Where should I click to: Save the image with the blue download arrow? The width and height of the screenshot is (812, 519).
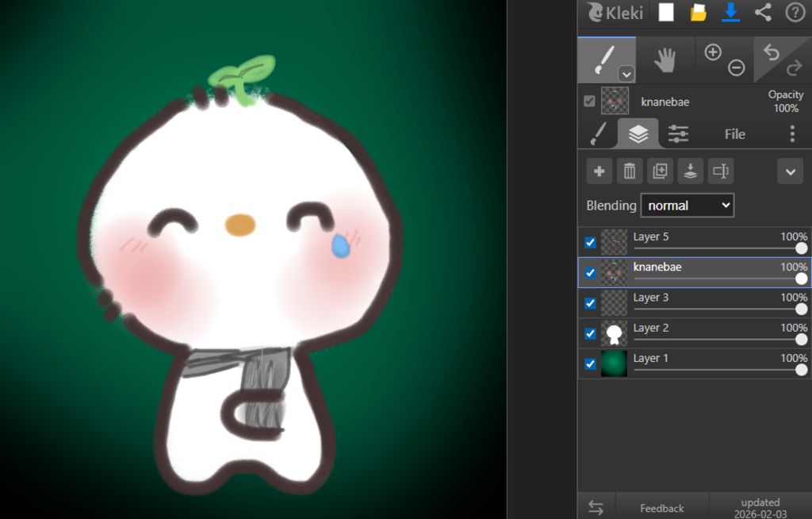coord(730,13)
